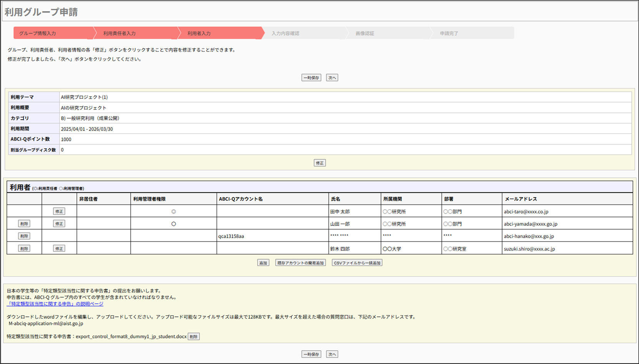Viewport: 639px width, 364px height.
Task: Click 修正 in the 山田 一郎 row
Action: click(x=59, y=224)
